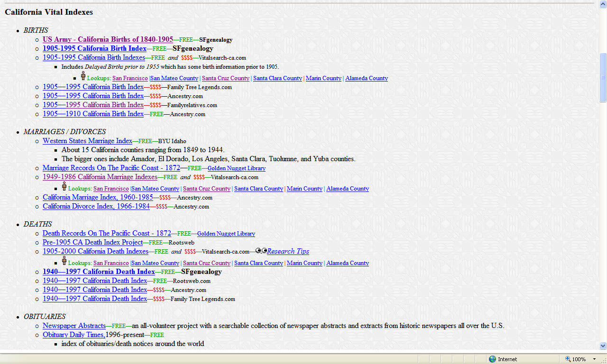Image resolution: width=607 pixels, height=364 pixels.
Task: Open Santa Cruz County lookups under Marriages
Action: pyautogui.click(x=207, y=189)
